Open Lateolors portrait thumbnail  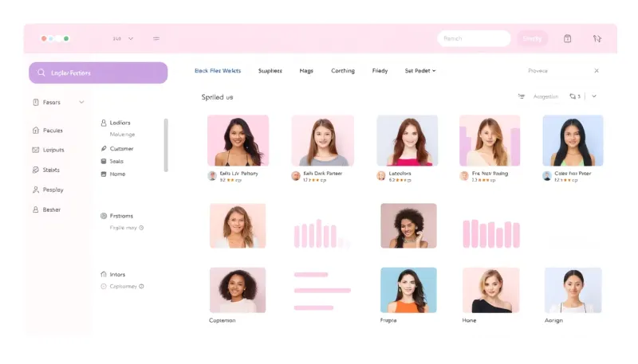click(408, 140)
